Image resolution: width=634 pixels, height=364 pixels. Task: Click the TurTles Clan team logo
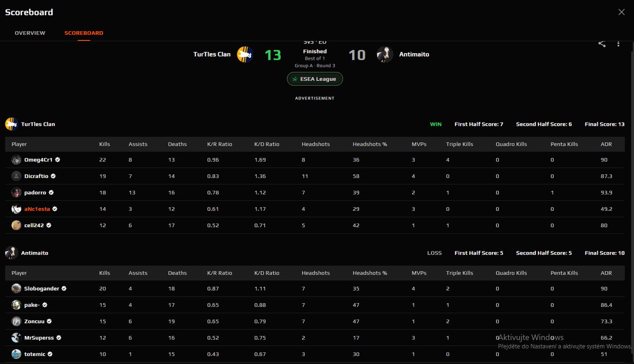245,54
